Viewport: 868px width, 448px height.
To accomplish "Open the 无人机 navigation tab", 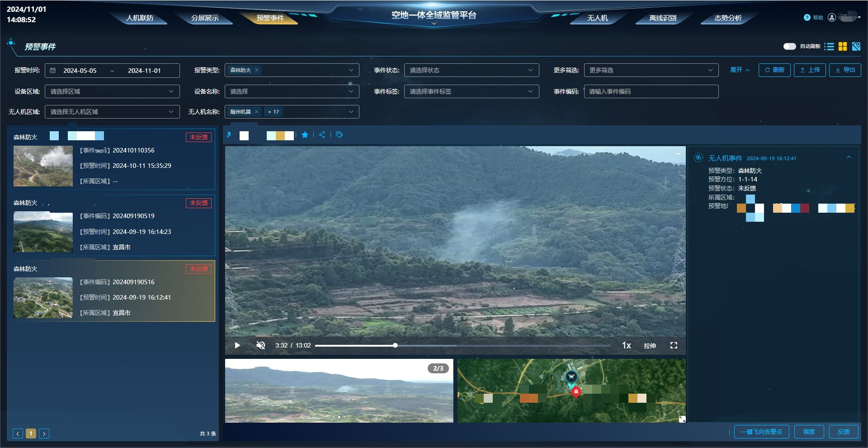I will 597,18.
